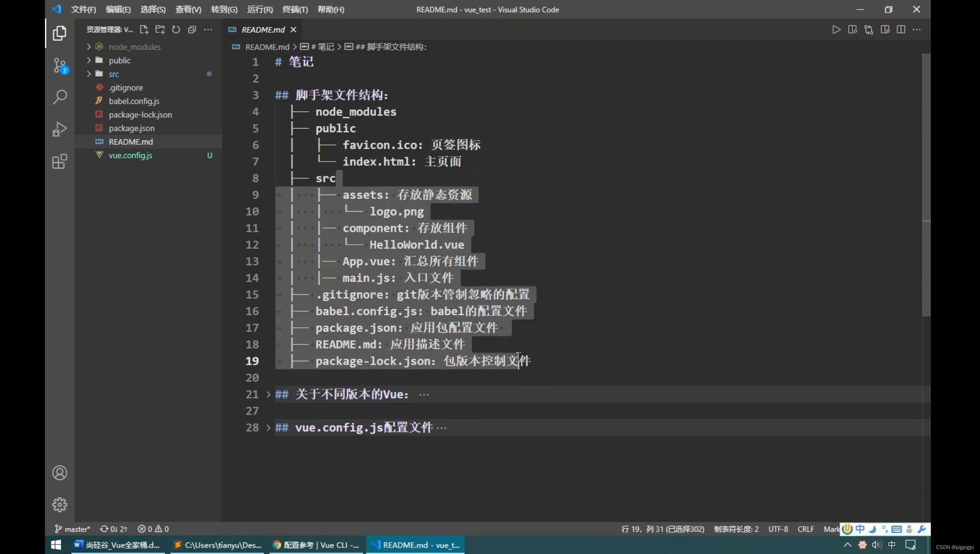This screenshot has height=554, width=980.
Task: Open the 文件(F) menu
Action: click(x=83, y=10)
